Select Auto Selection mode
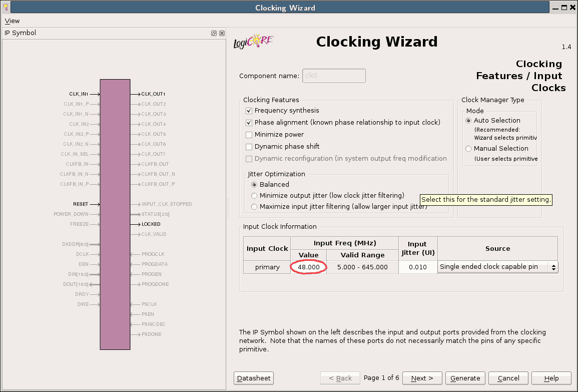The width and height of the screenshot is (578, 392). pyautogui.click(x=468, y=121)
